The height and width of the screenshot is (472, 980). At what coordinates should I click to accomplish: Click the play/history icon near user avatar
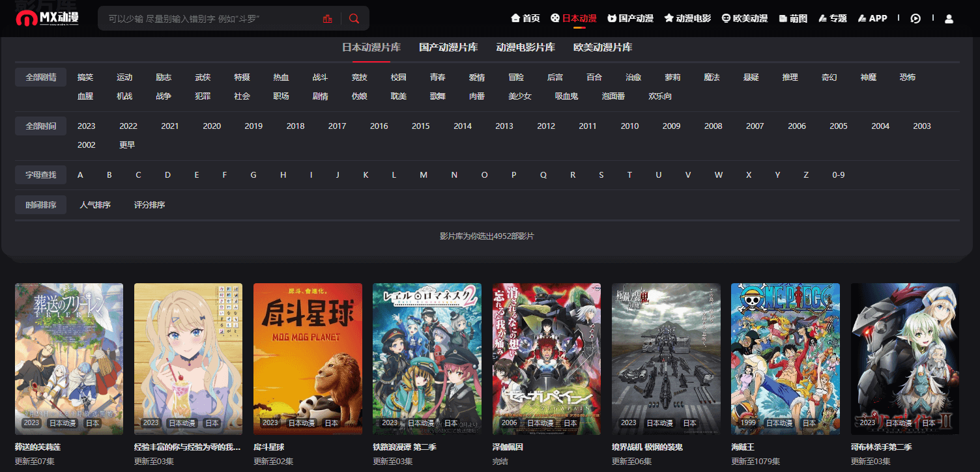coord(915,18)
